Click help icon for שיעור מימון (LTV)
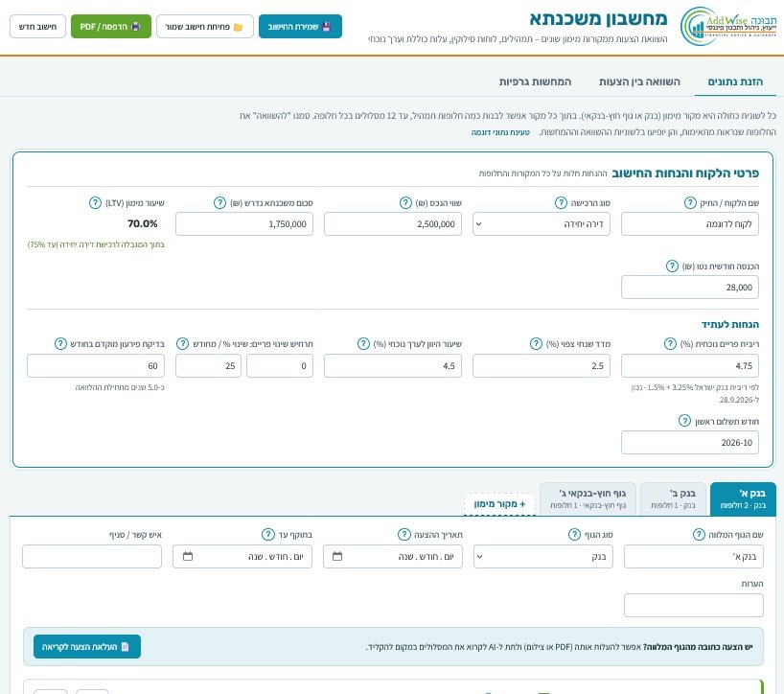Viewport: 784px width, 694px height. (95, 202)
